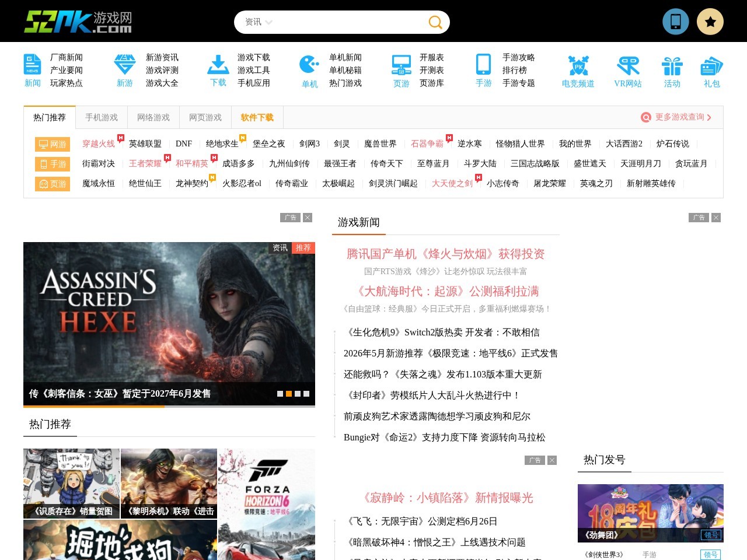This screenshot has width=747, height=560.
Task: Open news Bungie对《命运2》支持力度下降
Action: [x=445, y=437]
